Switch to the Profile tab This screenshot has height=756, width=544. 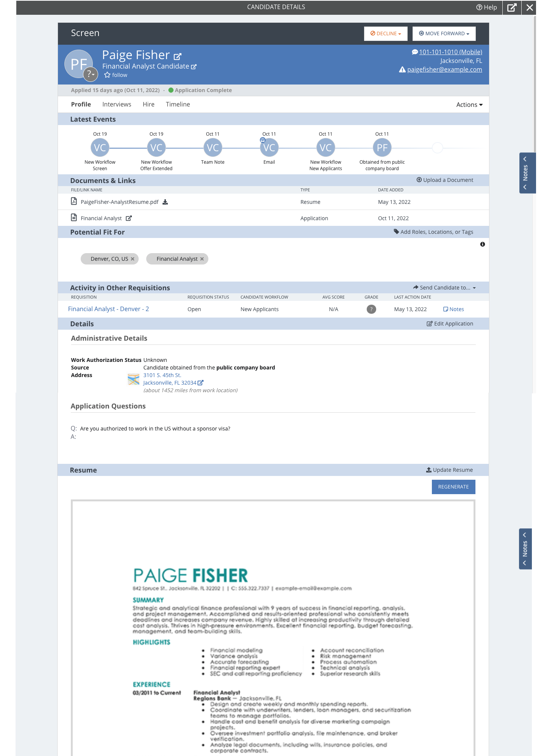click(81, 104)
